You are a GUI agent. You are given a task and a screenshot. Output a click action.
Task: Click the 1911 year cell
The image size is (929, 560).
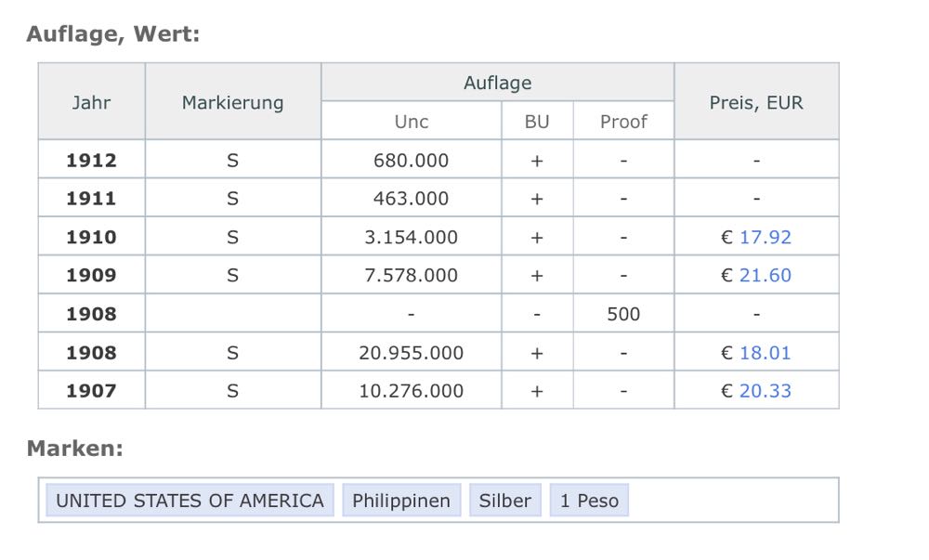(x=91, y=199)
